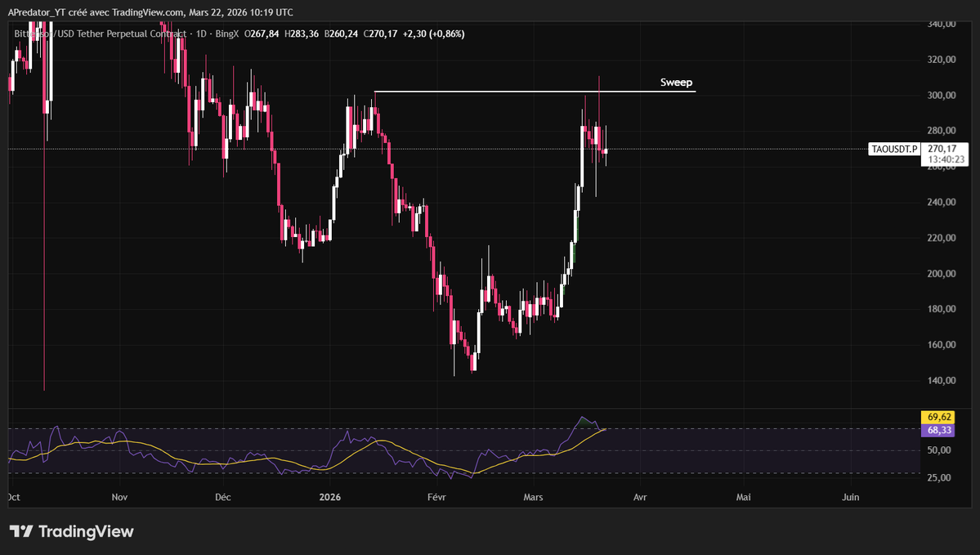Click the yellow RSI value 69,62
The width and height of the screenshot is (980, 555).
(x=938, y=417)
